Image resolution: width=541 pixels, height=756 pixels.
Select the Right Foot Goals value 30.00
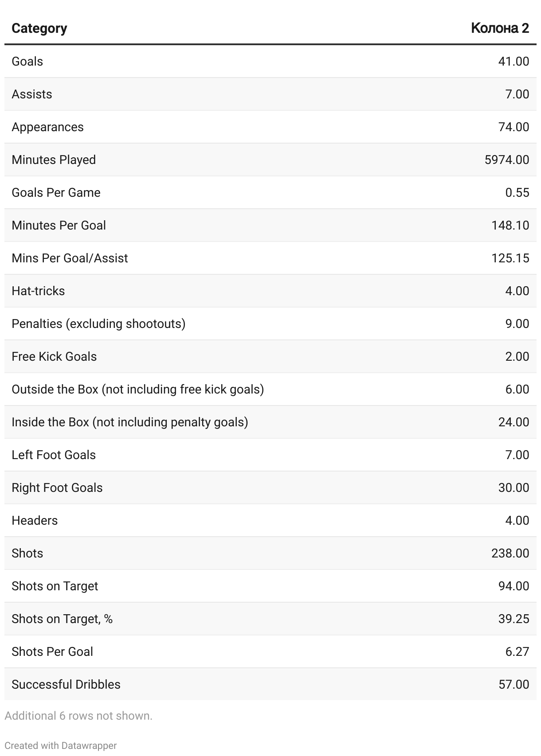coord(514,487)
